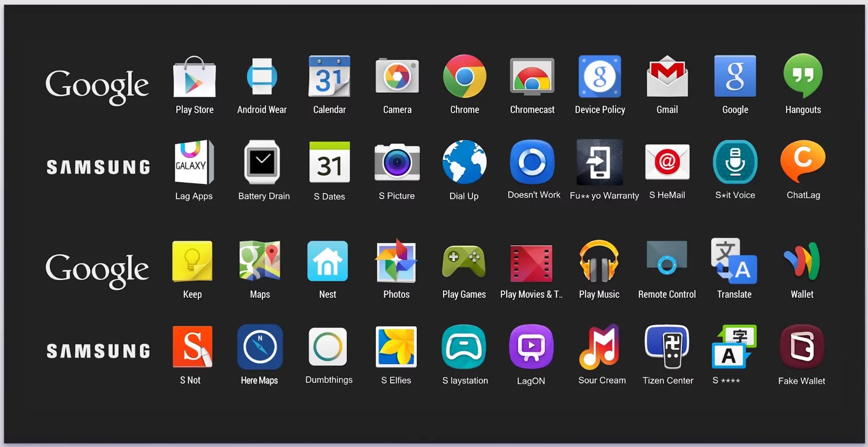
Task: Open the Play Music headphones icon
Action: point(599,261)
